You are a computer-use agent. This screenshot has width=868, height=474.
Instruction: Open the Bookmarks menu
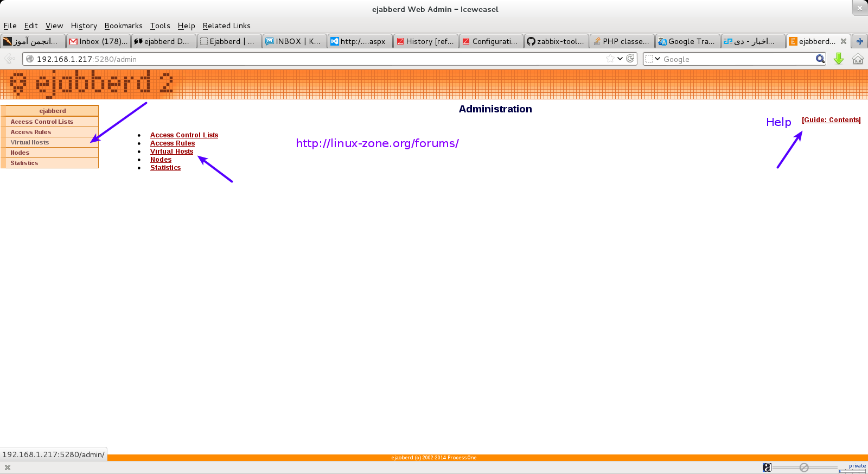(123, 26)
